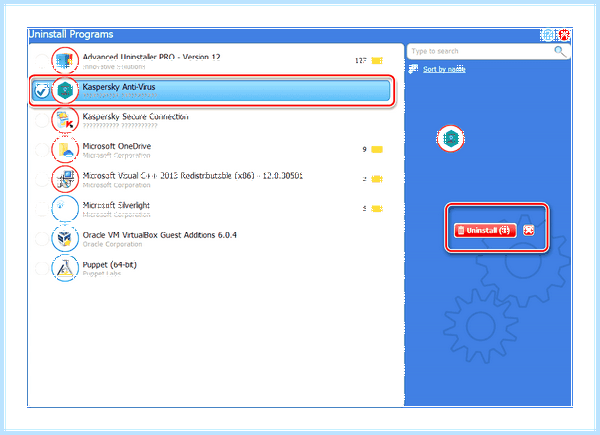Click the Puppet Labs publisher text
The height and width of the screenshot is (435, 600).
click(x=102, y=274)
